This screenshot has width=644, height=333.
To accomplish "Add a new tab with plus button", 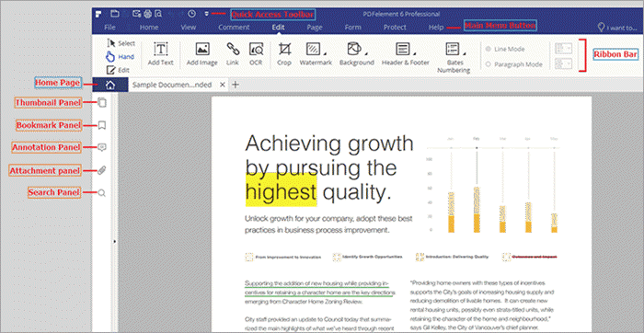I will tap(236, 85).
